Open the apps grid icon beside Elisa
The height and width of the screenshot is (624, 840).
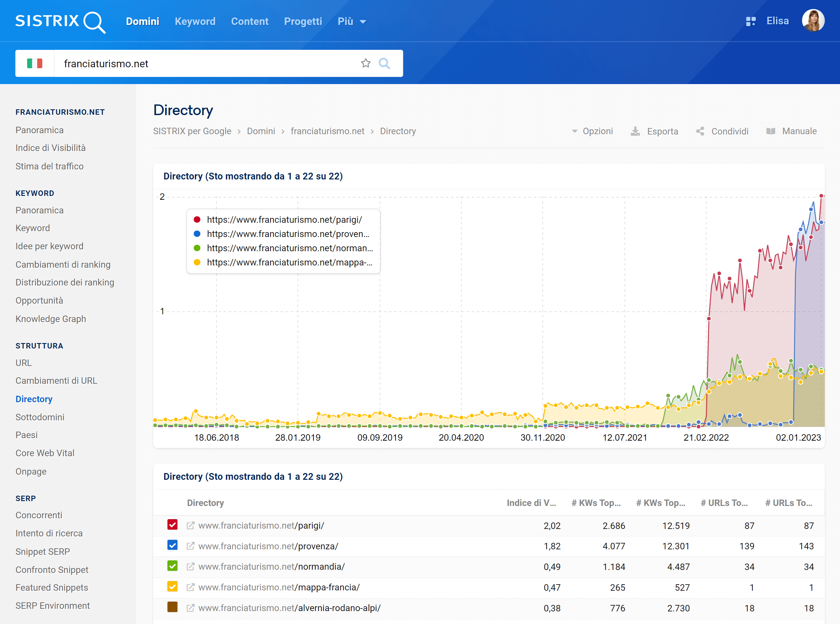pos(751,22)
